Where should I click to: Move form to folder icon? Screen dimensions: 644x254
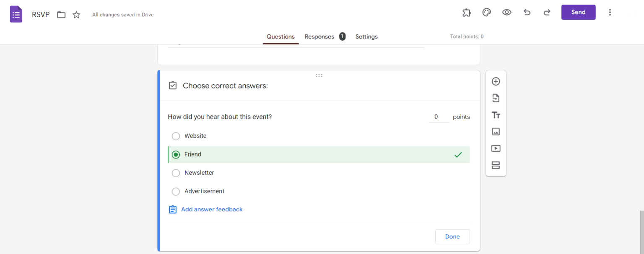pyautogui.click(x=61, y=15)
